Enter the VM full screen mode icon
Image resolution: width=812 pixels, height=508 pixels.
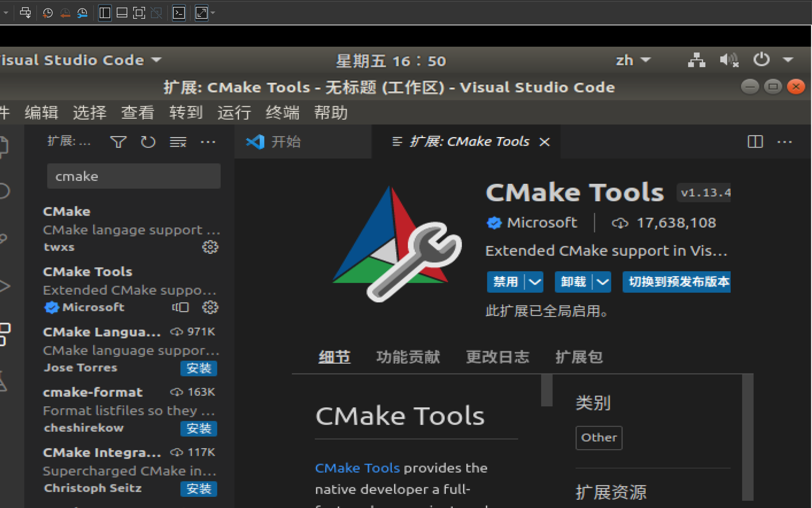(139, 13)
